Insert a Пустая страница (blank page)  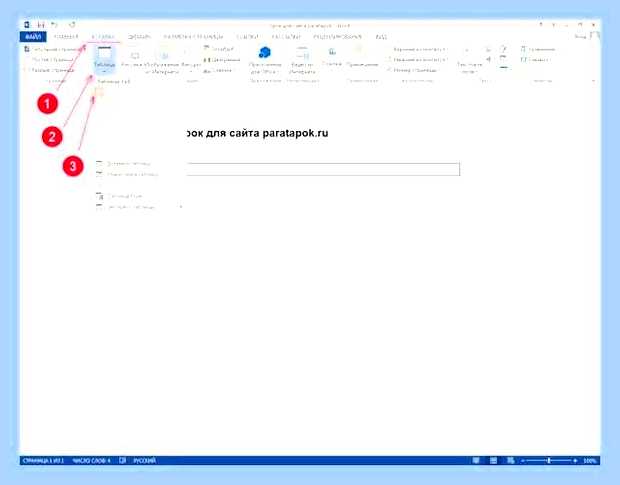tap(52, 60)
